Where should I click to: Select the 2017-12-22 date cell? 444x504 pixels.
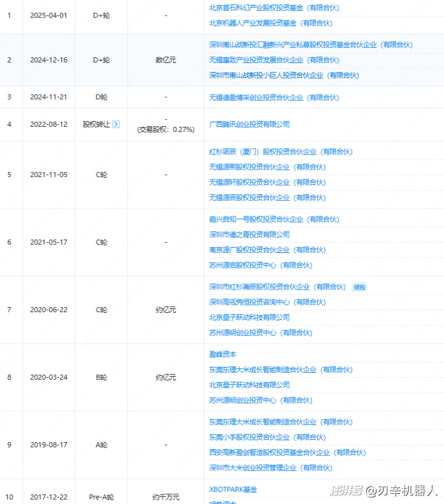[x=49, y=497]
